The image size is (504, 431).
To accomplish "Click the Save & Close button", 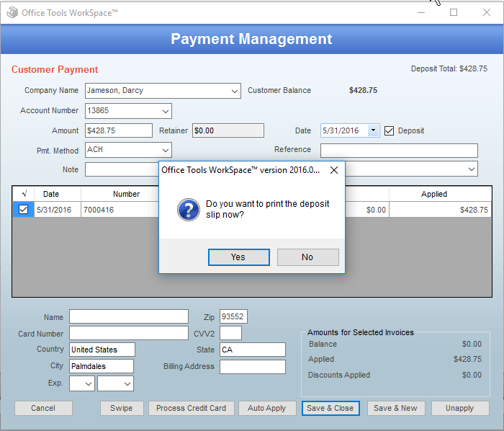I will [330, 408].
